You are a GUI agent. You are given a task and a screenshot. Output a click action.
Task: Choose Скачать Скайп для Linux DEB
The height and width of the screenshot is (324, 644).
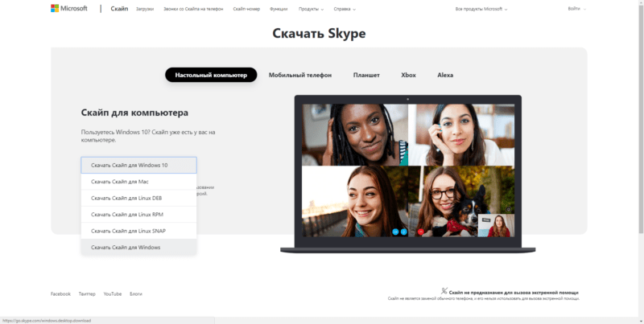[138, 198]
